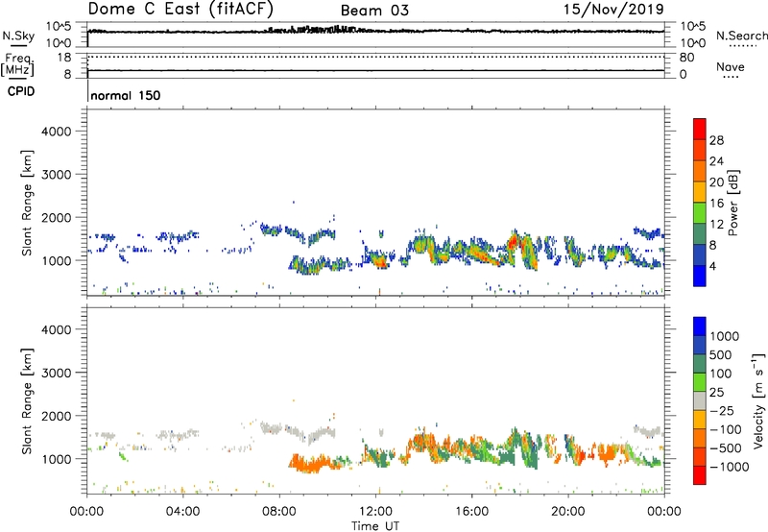This screenshot has height=532, width=768.
Task: Click the "2000" tick on velocity panel
Action: click(56, 416)
